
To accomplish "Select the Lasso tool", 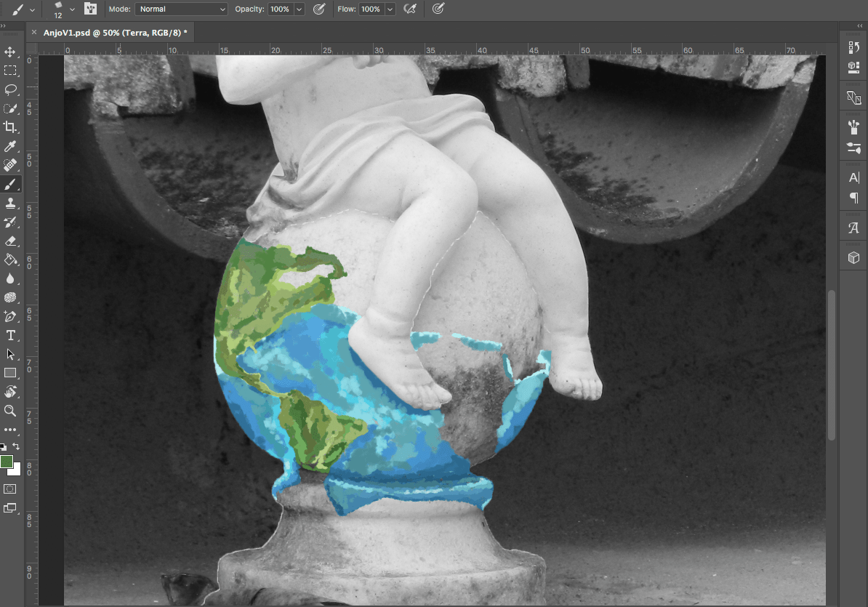I will (x=10, y=90).
